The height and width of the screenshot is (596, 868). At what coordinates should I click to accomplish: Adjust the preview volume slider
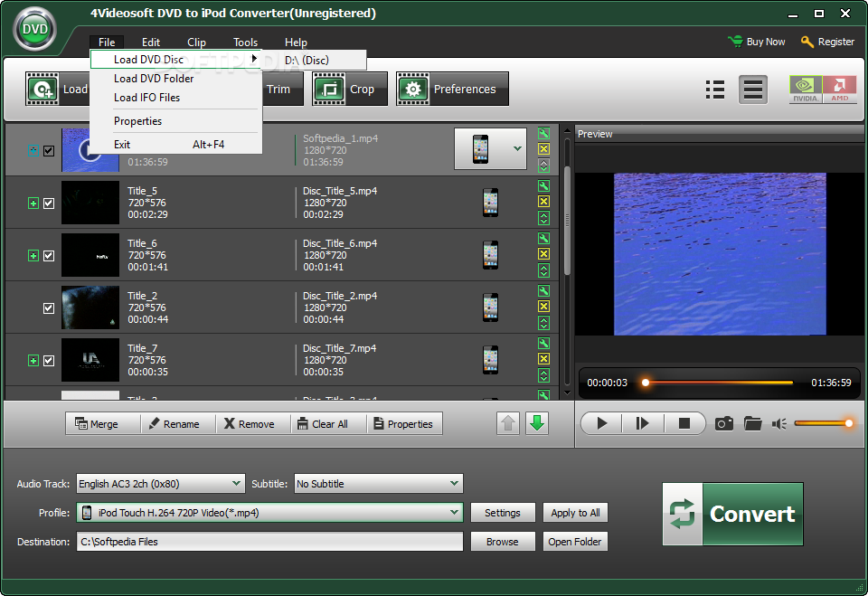(824, 423)
